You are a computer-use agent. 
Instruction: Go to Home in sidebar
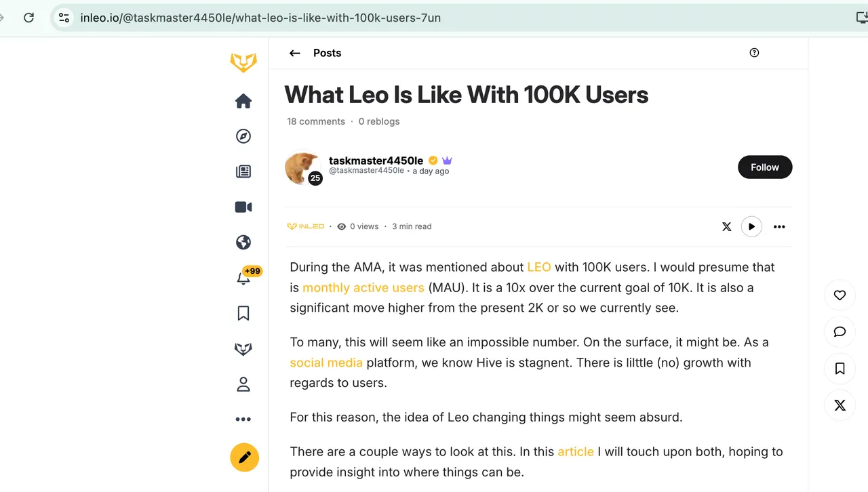pyautogui.click(x=243, y=101)
